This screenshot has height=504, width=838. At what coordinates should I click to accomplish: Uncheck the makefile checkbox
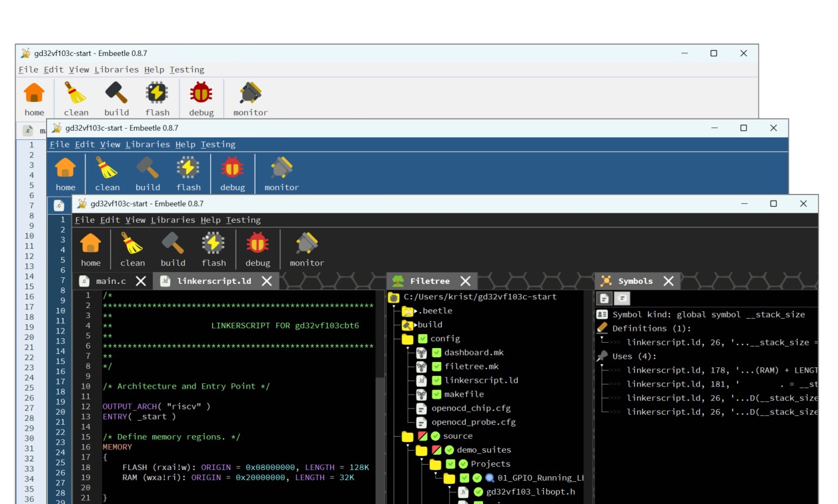[x=436, y=395]
